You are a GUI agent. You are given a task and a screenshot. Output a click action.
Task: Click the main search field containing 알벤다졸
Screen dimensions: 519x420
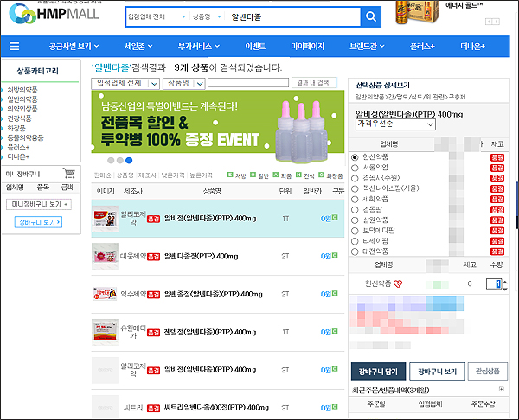tap(293, 16)
